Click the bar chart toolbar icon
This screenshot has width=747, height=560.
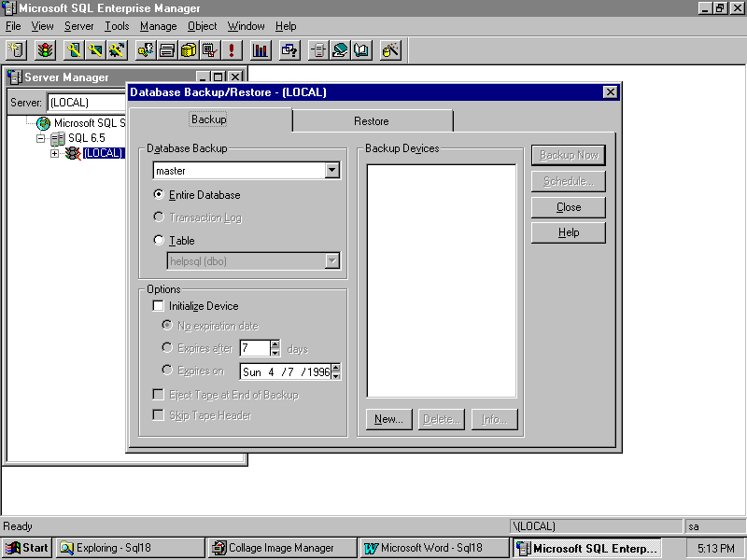tap(261, 50)
